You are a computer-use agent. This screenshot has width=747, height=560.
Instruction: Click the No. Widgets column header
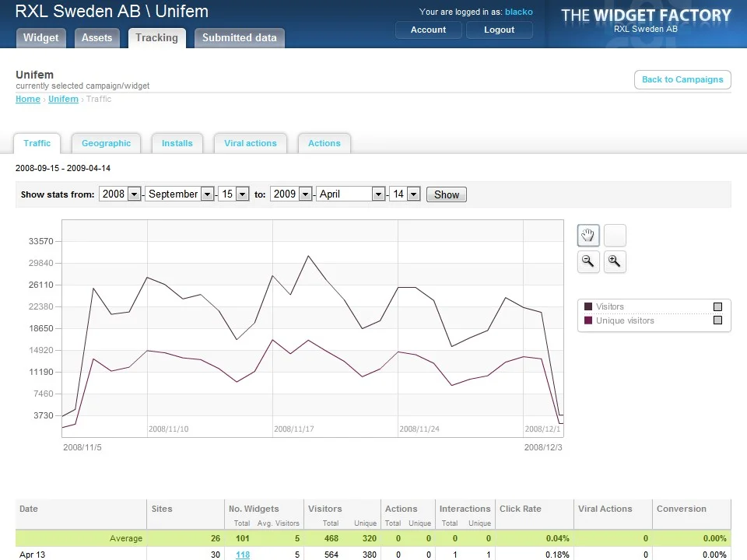[x=254, y=509]
